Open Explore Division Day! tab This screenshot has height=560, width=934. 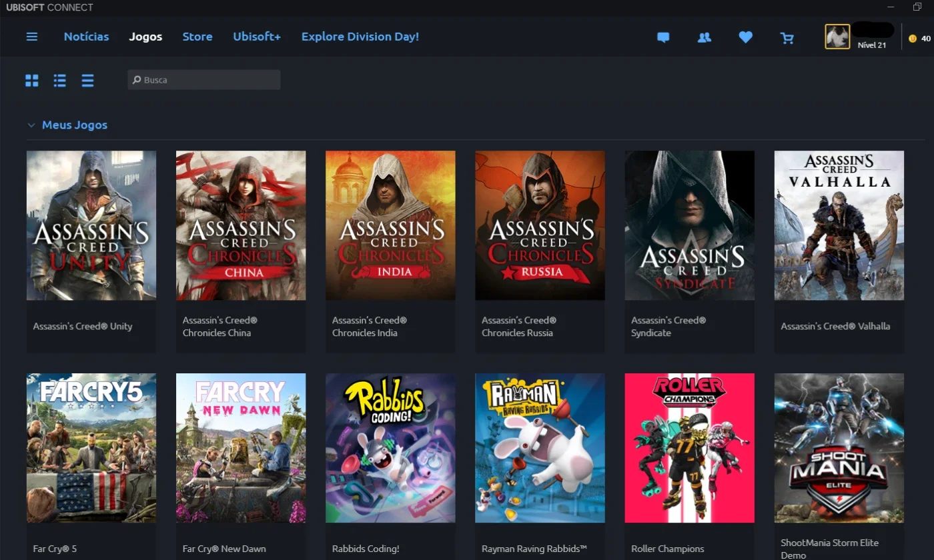(360, 37)
